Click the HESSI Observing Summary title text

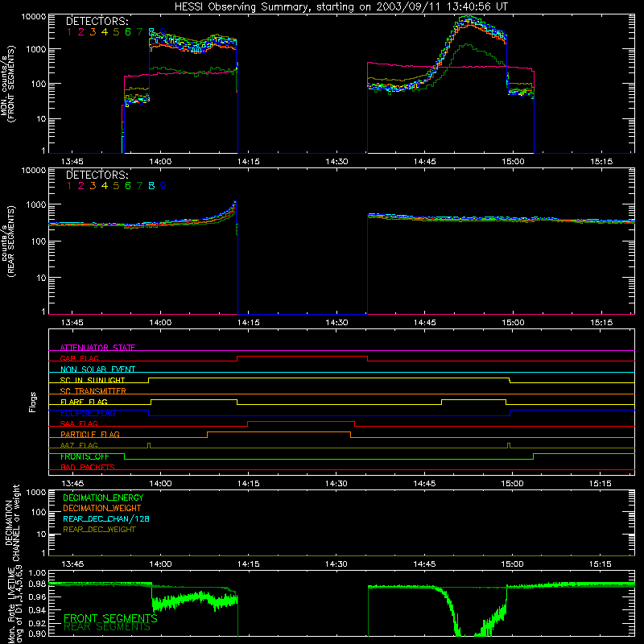pyautogui.click(x=341, y=7)
